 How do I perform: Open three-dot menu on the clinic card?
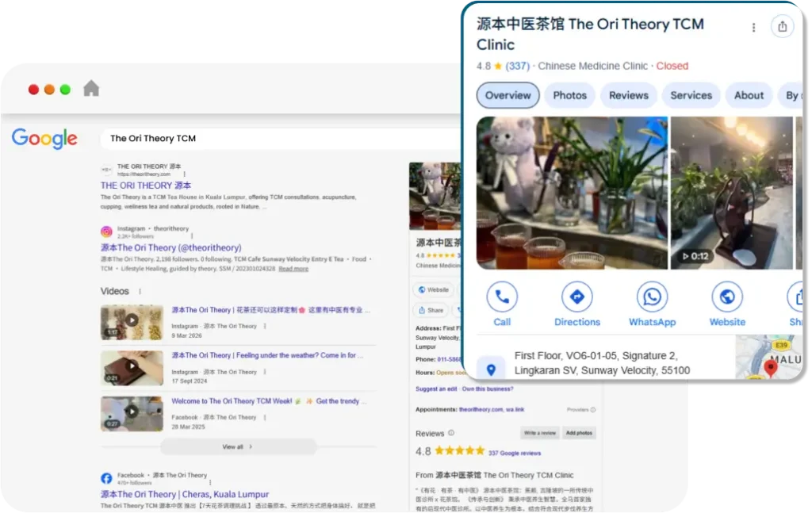[753, 28]
